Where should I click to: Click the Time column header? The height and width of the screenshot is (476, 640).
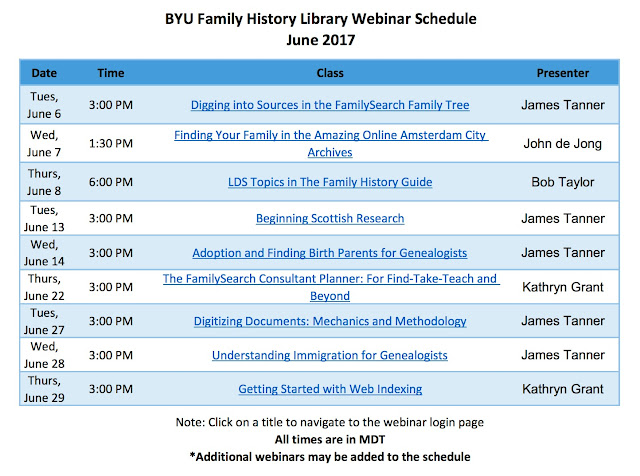pyautogui.click(x=111, y=73)
